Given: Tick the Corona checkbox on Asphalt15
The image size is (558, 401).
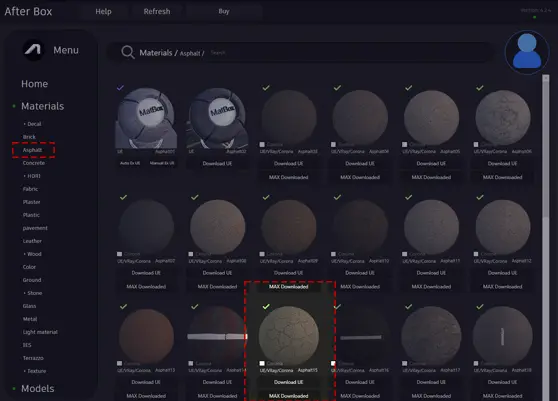Looking at the screenshot, I should click(x=262, y=363).
